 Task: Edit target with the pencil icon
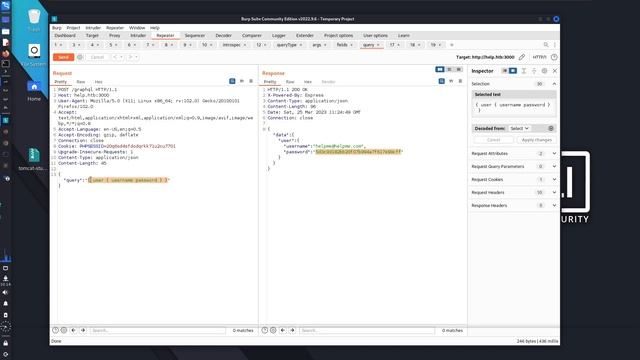click(522, 57)
